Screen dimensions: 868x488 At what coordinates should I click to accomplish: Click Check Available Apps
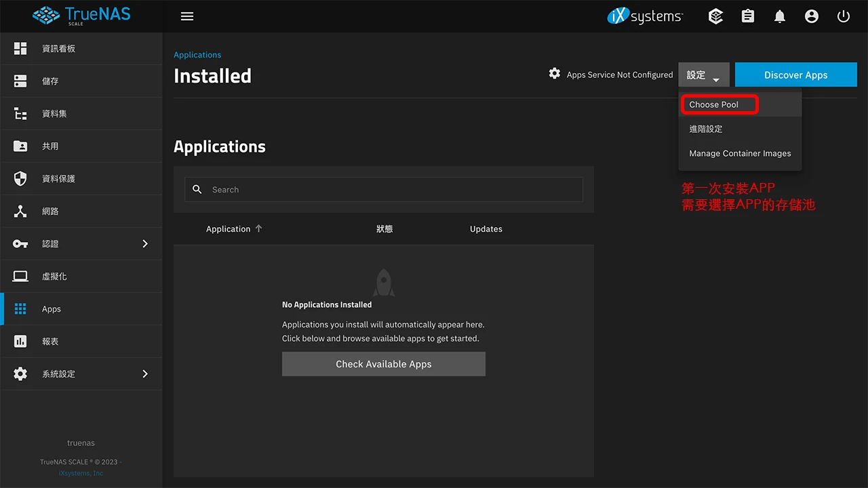tap(383, 364)
